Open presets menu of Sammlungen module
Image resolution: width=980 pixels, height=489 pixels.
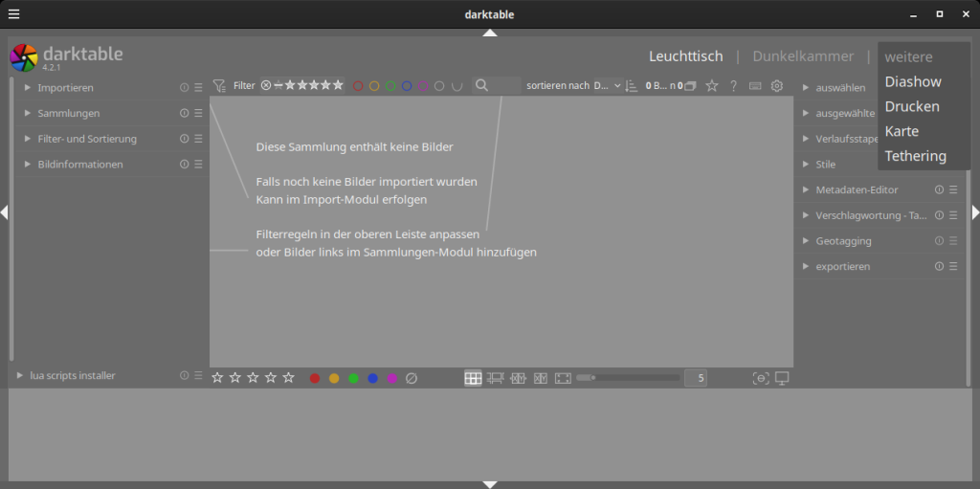198,113
